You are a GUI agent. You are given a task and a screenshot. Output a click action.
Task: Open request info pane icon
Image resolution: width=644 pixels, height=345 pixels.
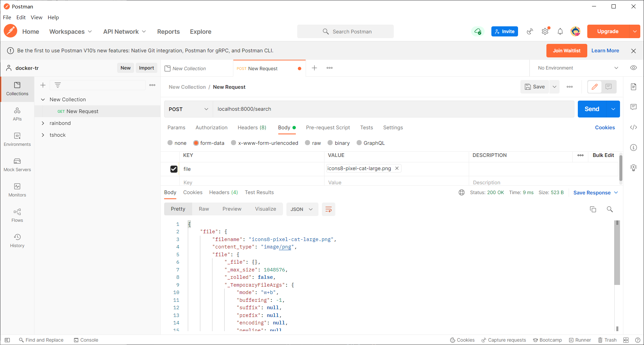click(x=634, y=148)
